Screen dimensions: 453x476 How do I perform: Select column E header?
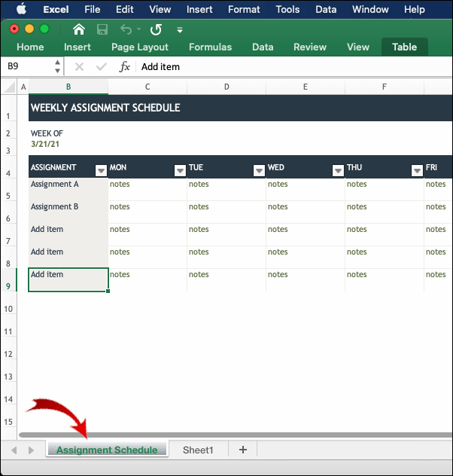[306, 87]
